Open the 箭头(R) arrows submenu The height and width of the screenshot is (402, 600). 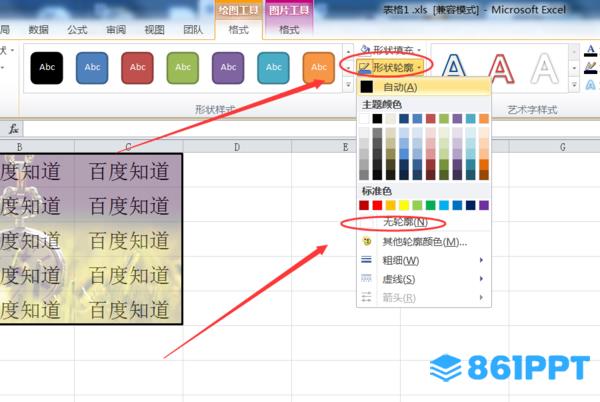424,297
